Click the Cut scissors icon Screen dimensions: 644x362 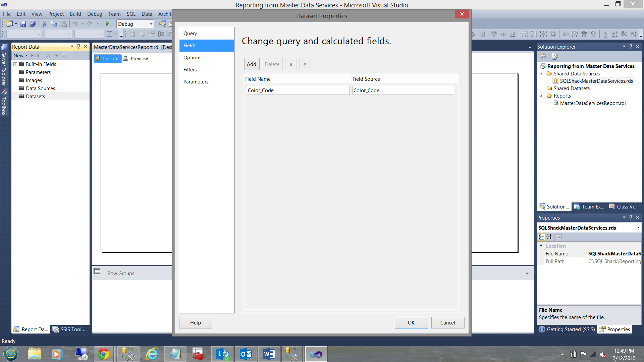[44, 24]
